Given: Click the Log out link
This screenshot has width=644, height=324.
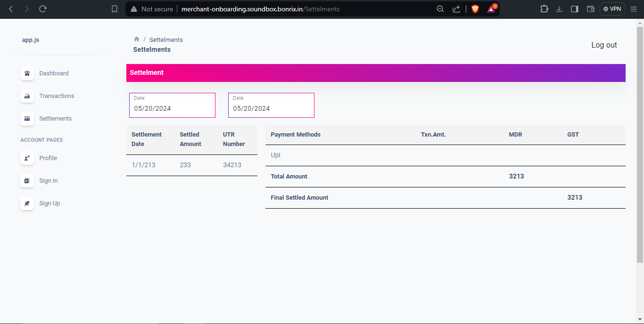Looking at the screenshot, I should pos(604,45).
